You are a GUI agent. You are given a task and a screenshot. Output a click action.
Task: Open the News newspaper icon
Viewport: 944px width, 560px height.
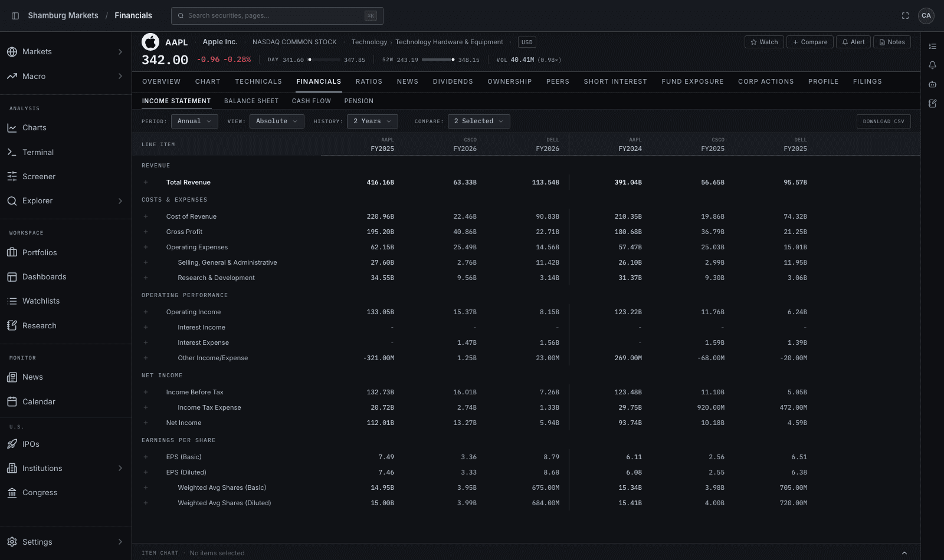click(x=12, y=377)
